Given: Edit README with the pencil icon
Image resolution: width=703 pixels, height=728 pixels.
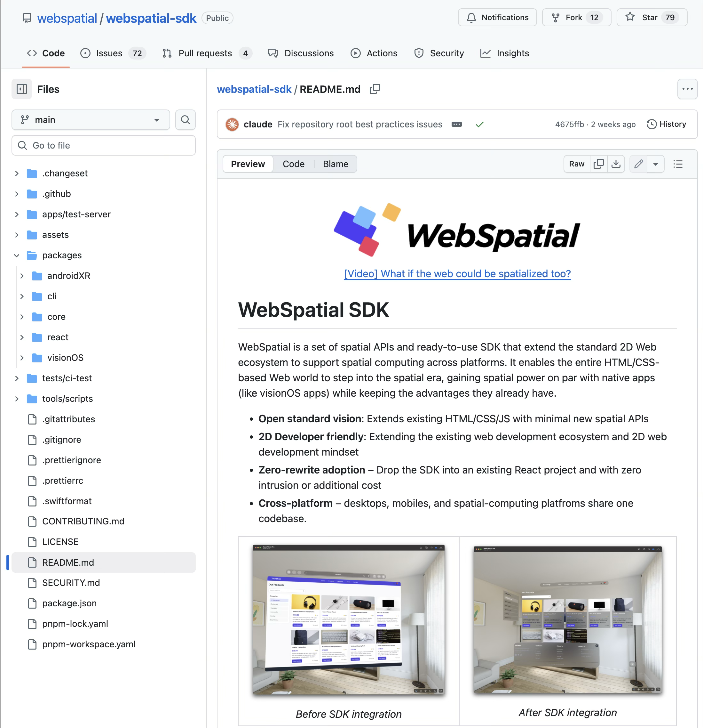Looking at the screenshot, I should [638, 164].
